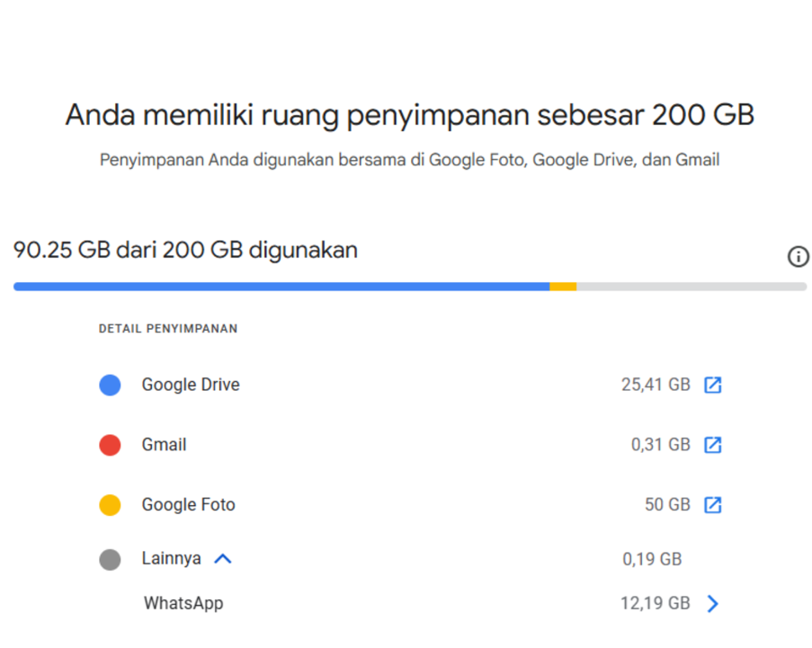Select the Gmail label
The width and height of the screenshot is (812, 648).
164,445
